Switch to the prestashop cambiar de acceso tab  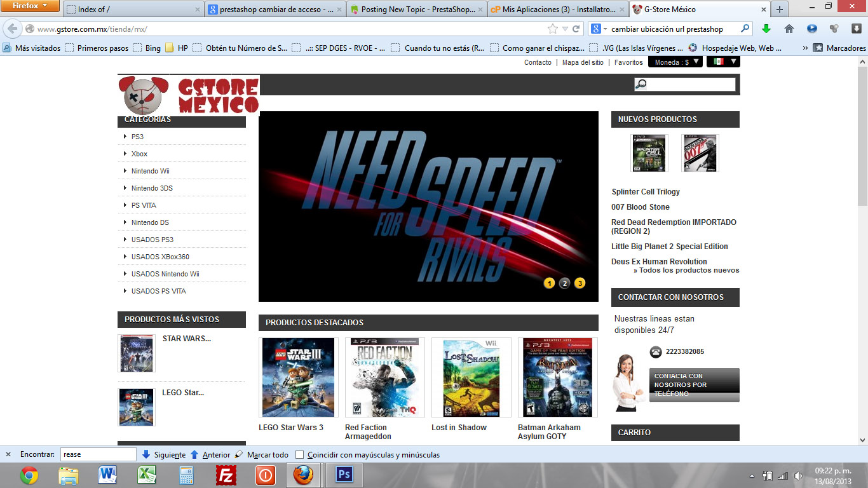(x=276, y=10)
